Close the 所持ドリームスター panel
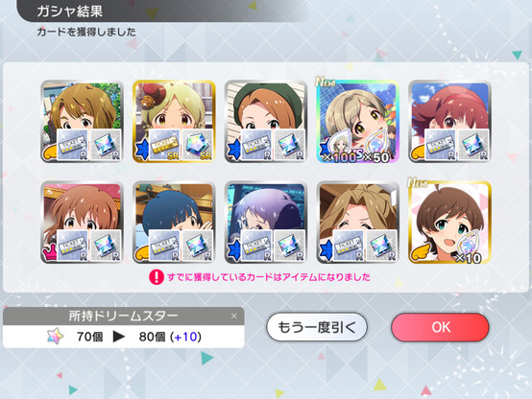This screenshot has height=399, width=532. (233, 316)
